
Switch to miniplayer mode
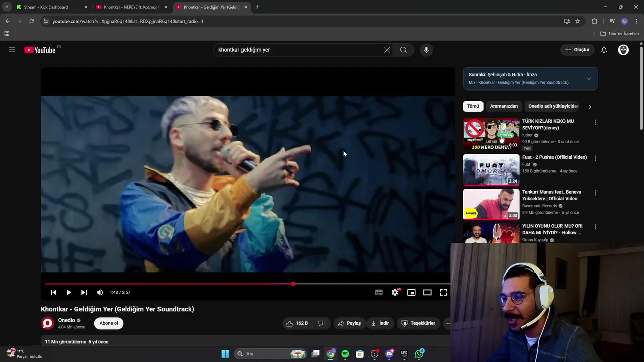tap(411, 292)
